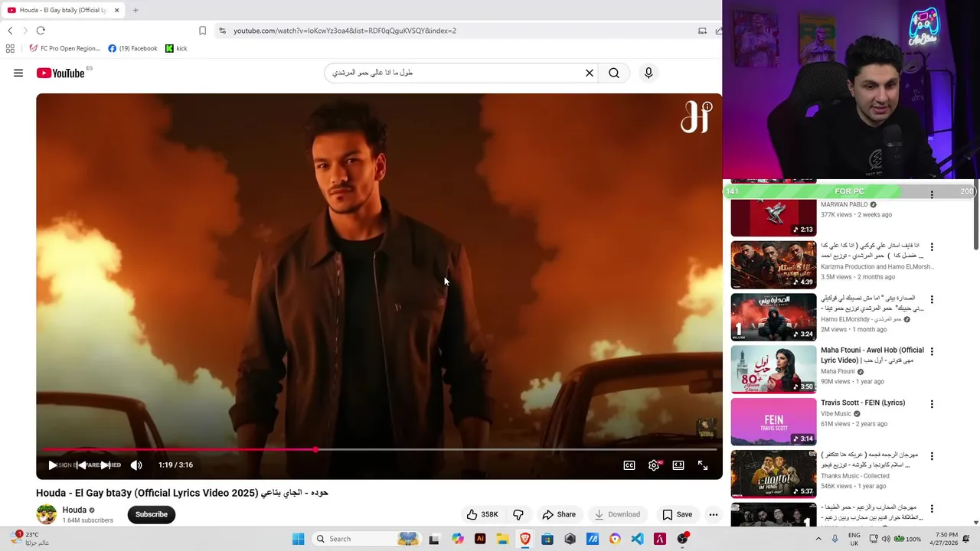Subscribe to the Houda channel
The image size is (980, 551).
tap(152, 514)
